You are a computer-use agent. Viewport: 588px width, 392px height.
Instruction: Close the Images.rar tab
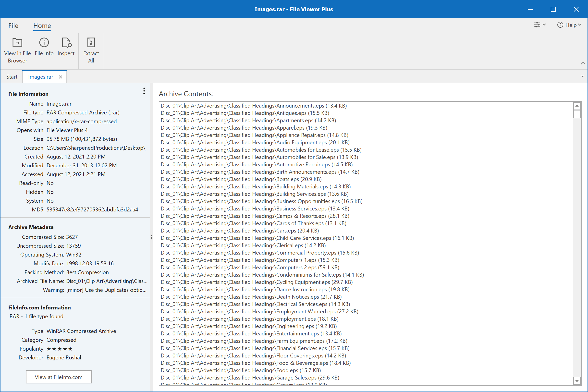tap(60, 77)
